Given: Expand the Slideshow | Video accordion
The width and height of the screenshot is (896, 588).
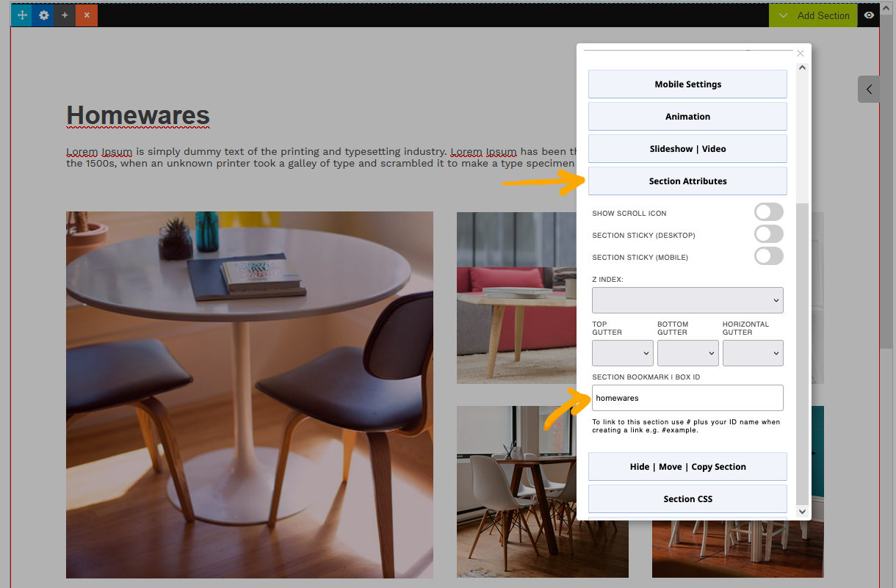Looking at the screenshot, I should (687, 149).
